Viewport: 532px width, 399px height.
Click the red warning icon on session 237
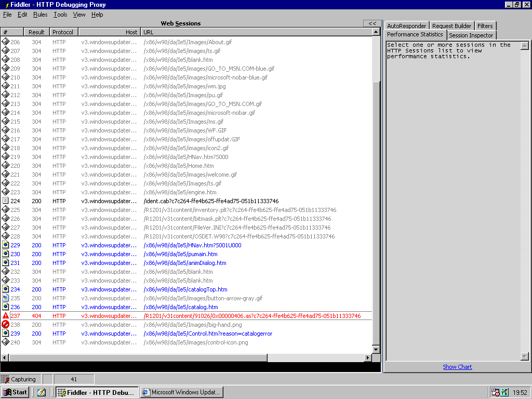5,315
